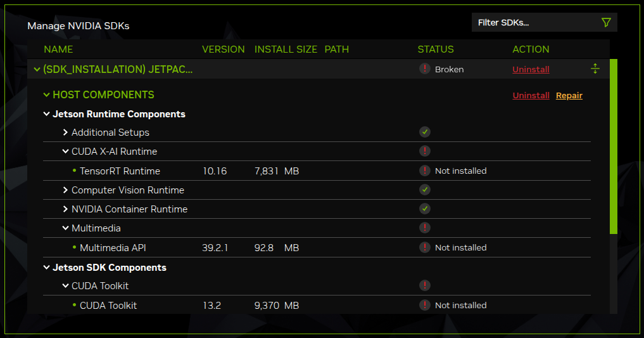
Task: Click the Additional Setups green check icon
Action: [425, 132]
